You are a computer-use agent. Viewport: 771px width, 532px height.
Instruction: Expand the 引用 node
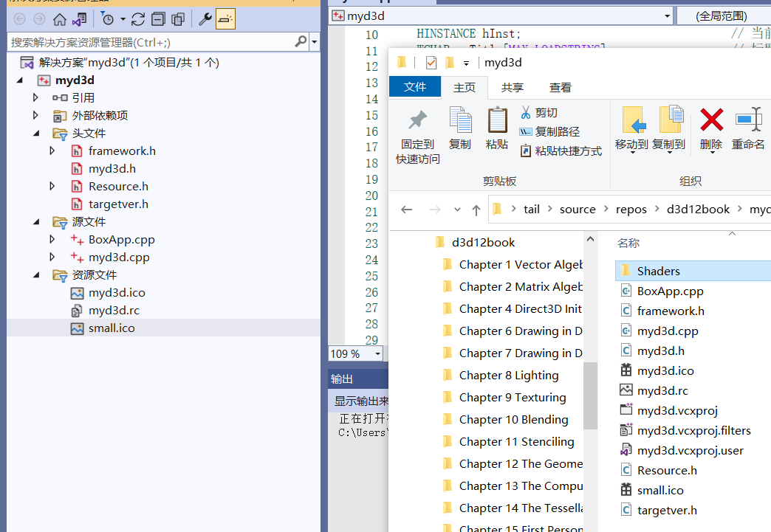(x=35, y=97)
